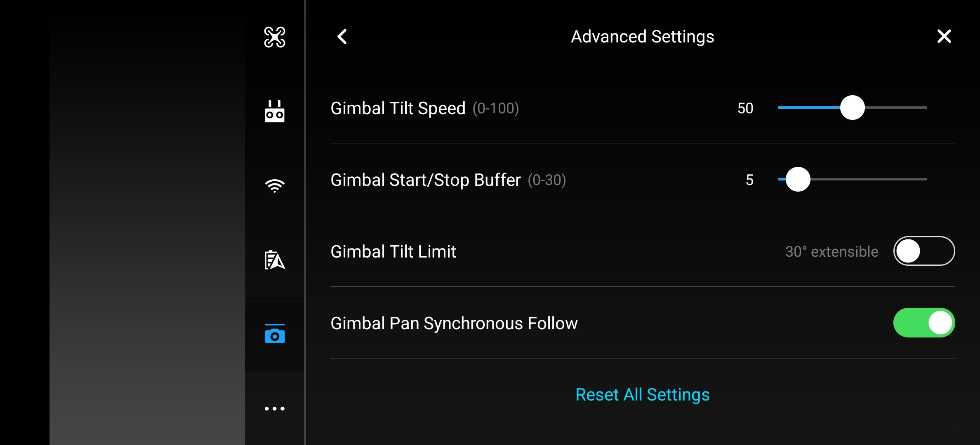Disable Gimbal Pan Synchronous Follow switch
980x445 pixels.
924,323
